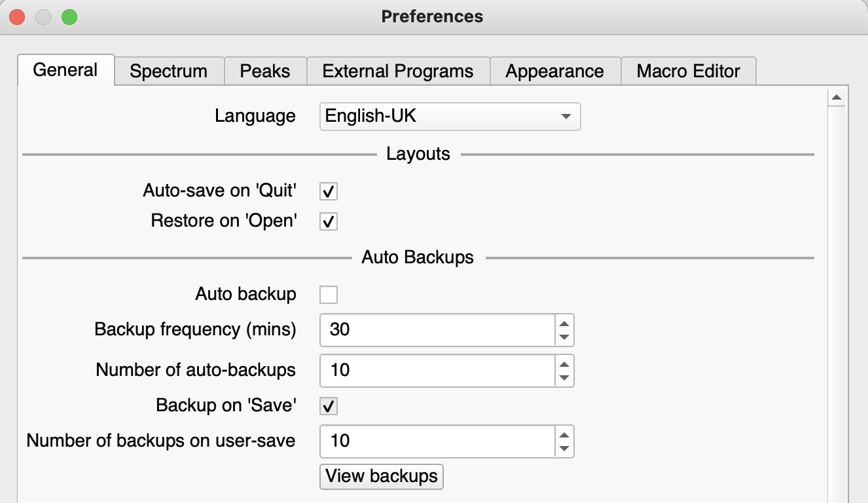Increase Number of auto-backups with up arrow
The height and width of the screenshot is (503, 868).
pos(564,363)
